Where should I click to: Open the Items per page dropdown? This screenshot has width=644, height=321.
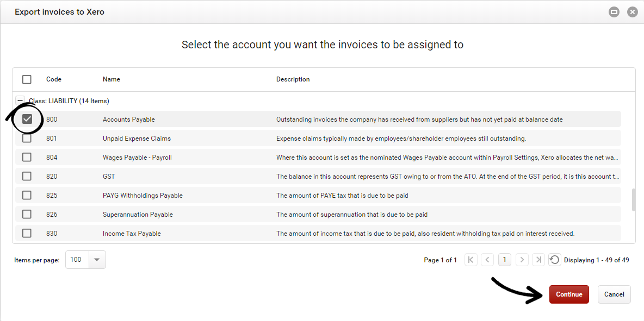(97, 260)
